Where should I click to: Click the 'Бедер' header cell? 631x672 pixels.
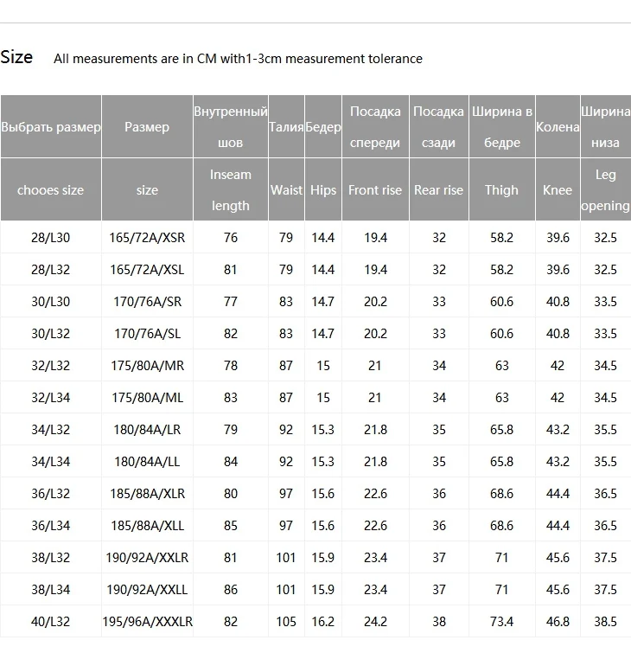point(323,127)
